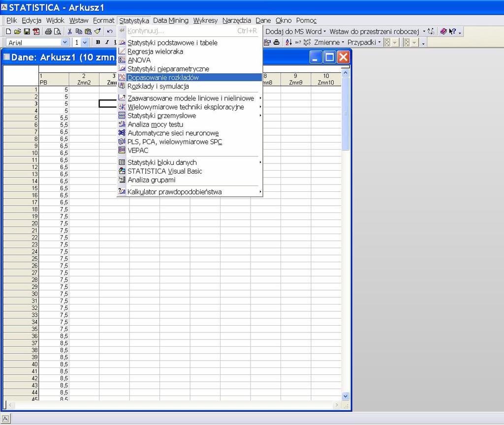Open Wstaw do przestrzeni roboczej dropdown
504x425 pixels.
tap(378, 31)
